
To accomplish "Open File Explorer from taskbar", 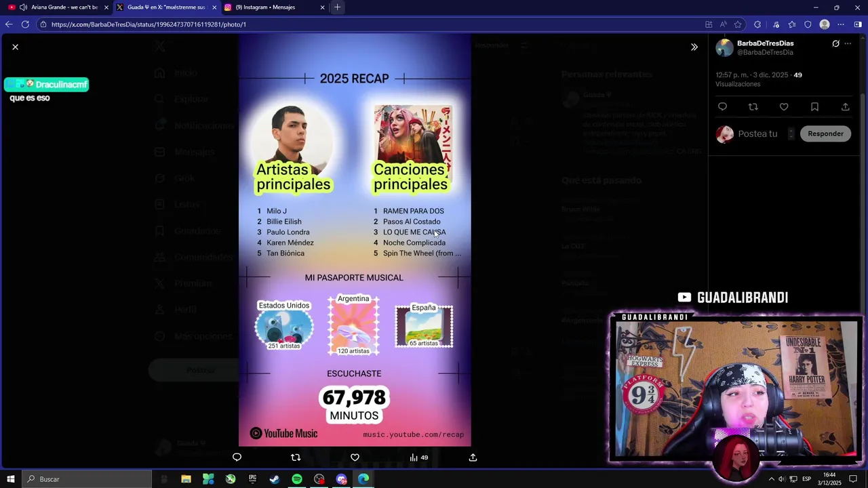I will pos(186,479).
